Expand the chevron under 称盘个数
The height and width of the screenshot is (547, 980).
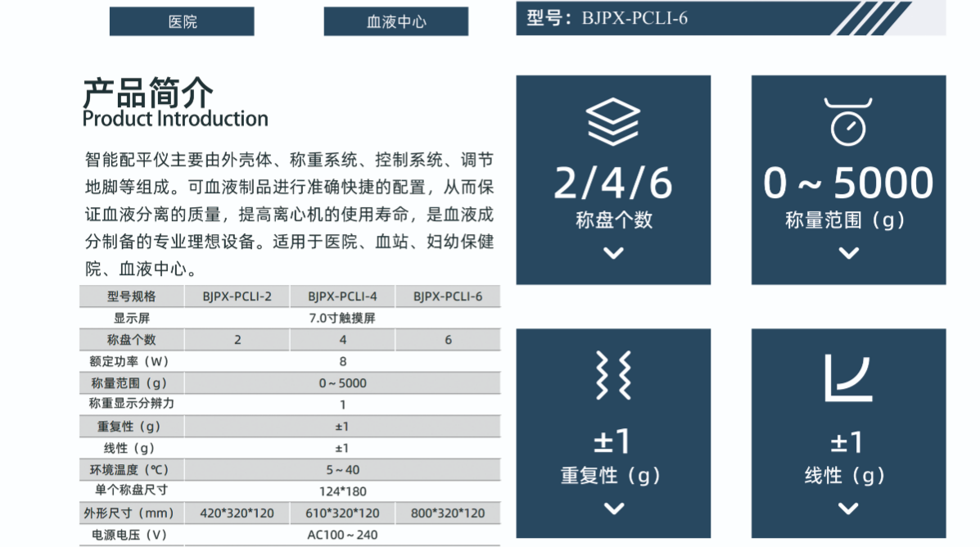(x=613, y=253)
